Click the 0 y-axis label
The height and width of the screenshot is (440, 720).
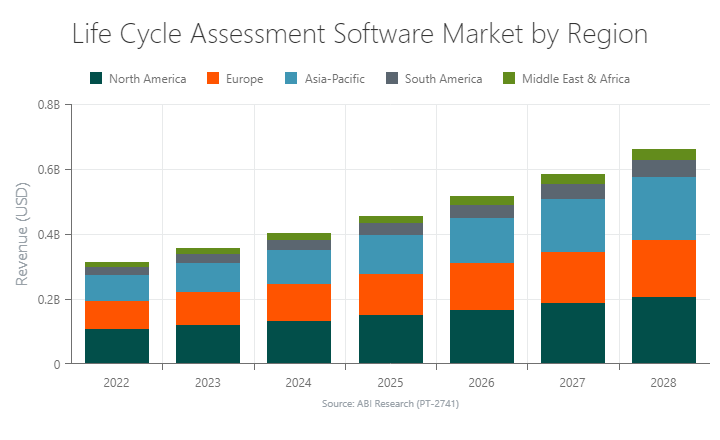56,364
